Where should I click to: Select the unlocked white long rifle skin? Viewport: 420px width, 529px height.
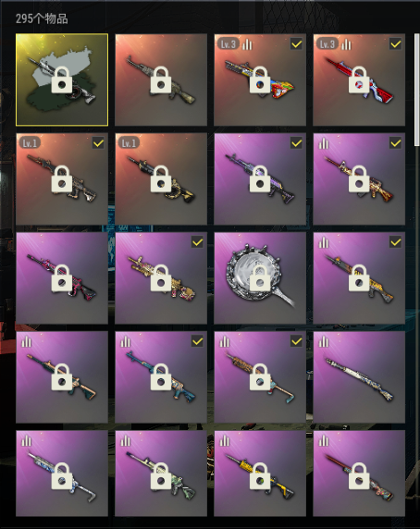(x=359, y=376)
